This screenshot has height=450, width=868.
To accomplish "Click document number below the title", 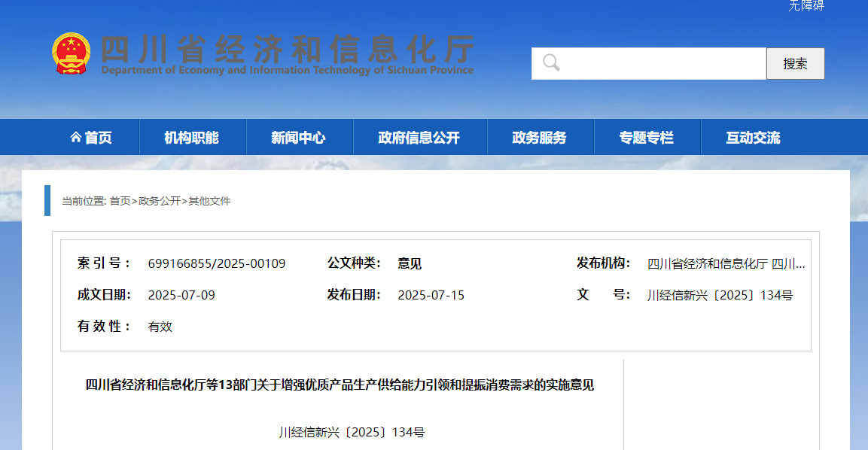I will pos(352,432).
